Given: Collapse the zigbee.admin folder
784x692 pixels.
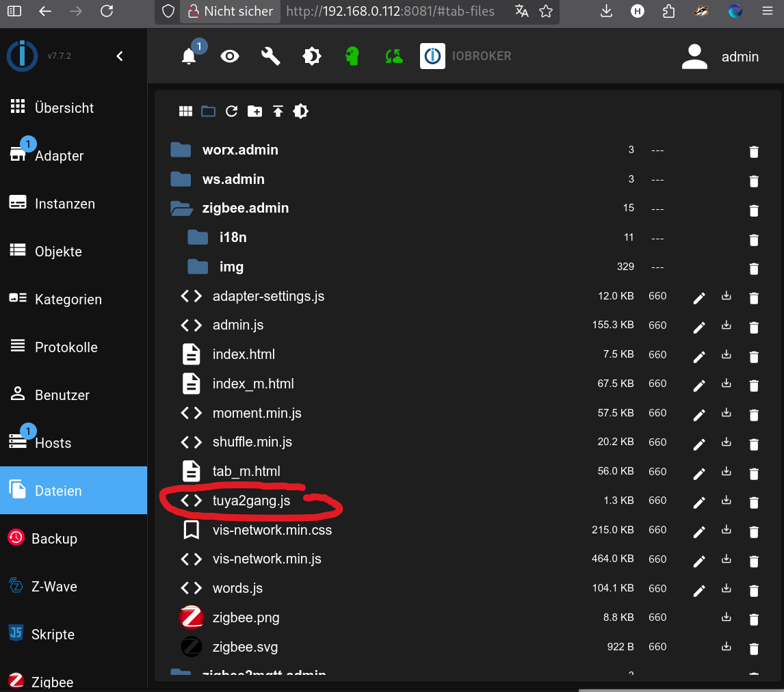Looking at the screenshot, I should pyautogui.click(x=181, y=209).
